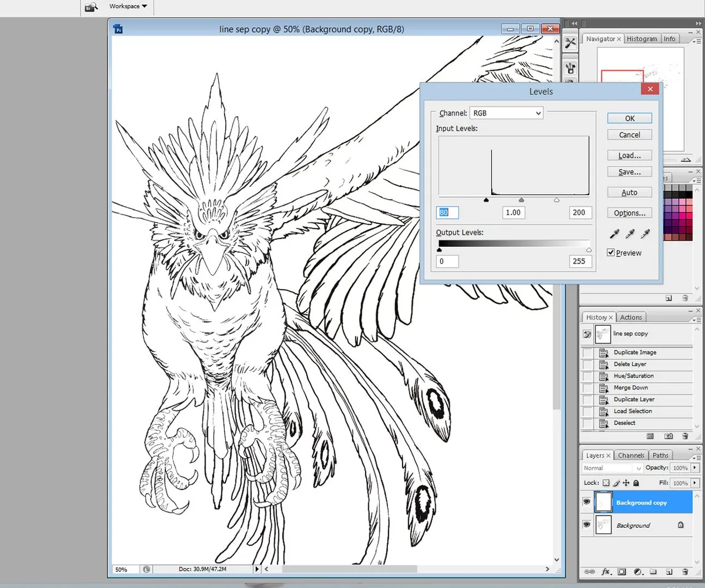
Task: Switch to the Paths tab
Action: pos(660,456)
